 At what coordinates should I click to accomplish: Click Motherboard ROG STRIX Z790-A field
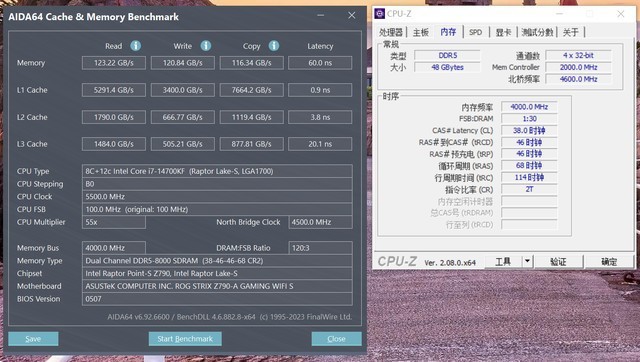[x=217, y=286]
